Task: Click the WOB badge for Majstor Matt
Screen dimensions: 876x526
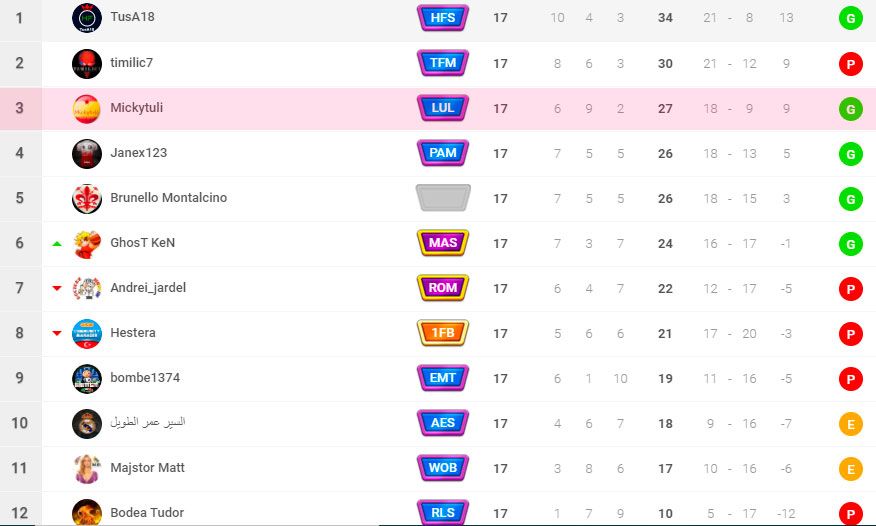Action: (x=442, y=468)
